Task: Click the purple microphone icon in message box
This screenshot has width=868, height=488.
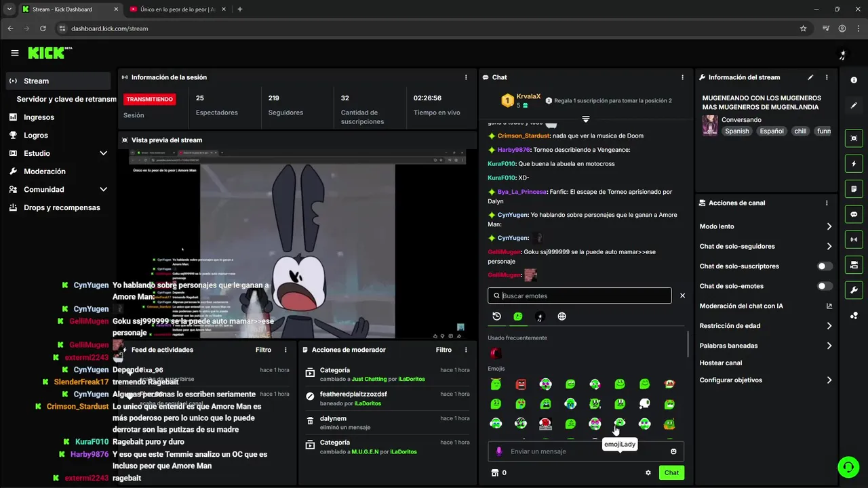Action: point(499,451)
